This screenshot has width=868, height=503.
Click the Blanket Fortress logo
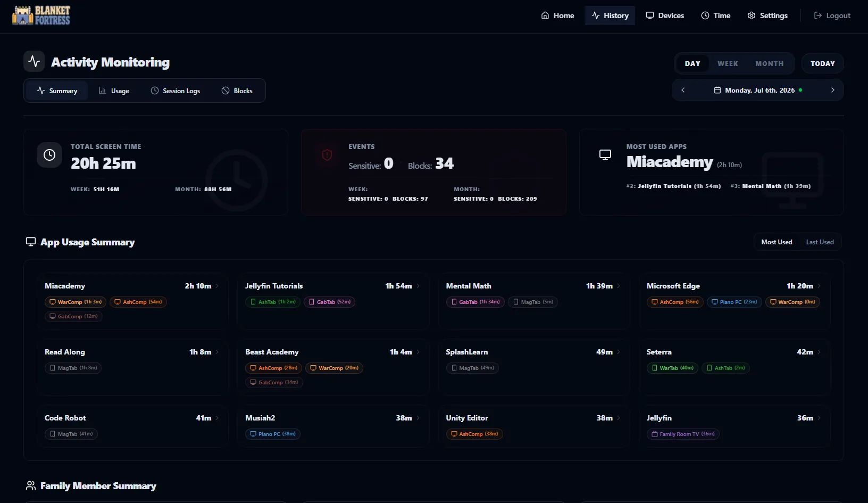(x=41, y=15)
